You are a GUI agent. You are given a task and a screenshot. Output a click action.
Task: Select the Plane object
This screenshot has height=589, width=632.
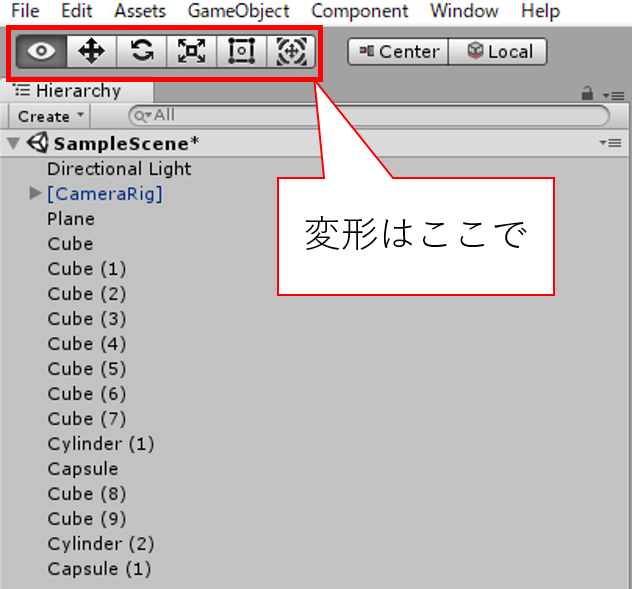coord(71,219)
